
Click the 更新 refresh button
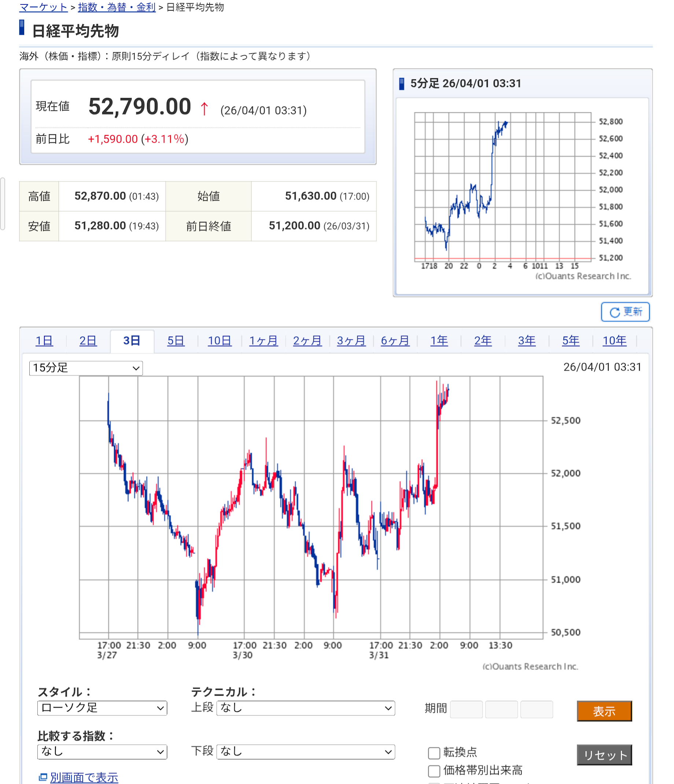625,312
